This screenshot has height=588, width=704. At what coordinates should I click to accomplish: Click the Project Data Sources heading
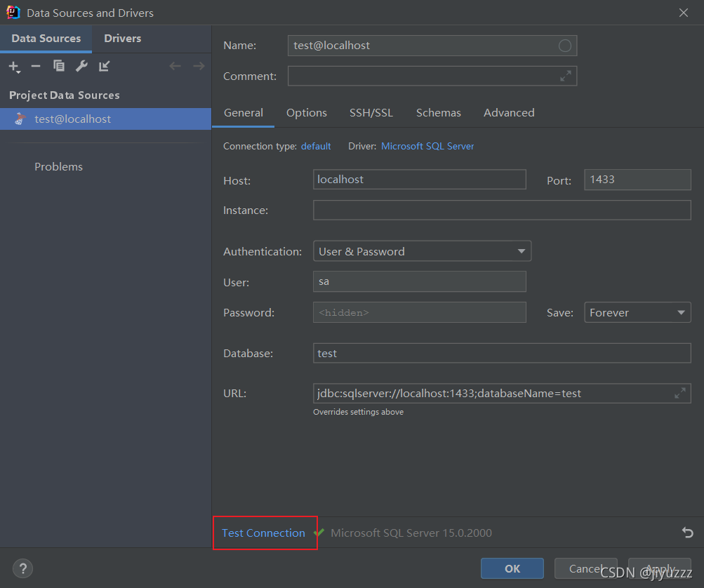(64, 95)
